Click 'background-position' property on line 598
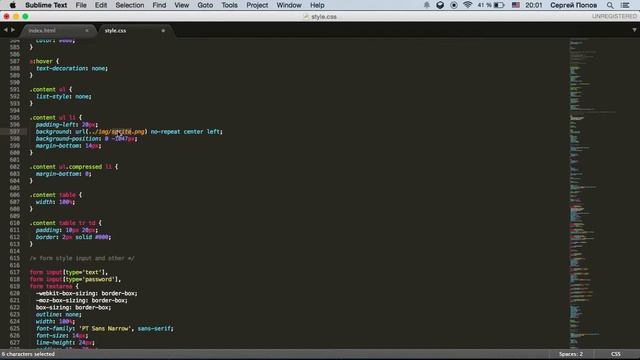 [68, 139]
